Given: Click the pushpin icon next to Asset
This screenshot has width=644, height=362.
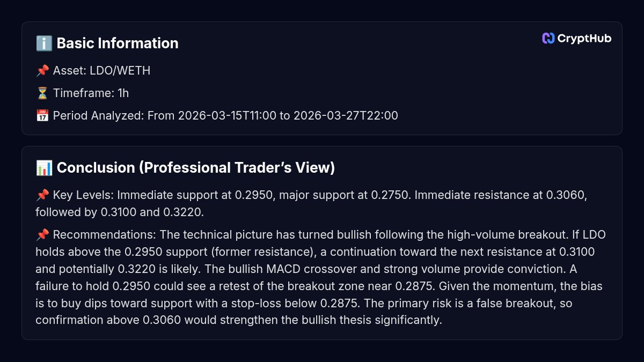Looking at the screenshot, I should 42,71.
